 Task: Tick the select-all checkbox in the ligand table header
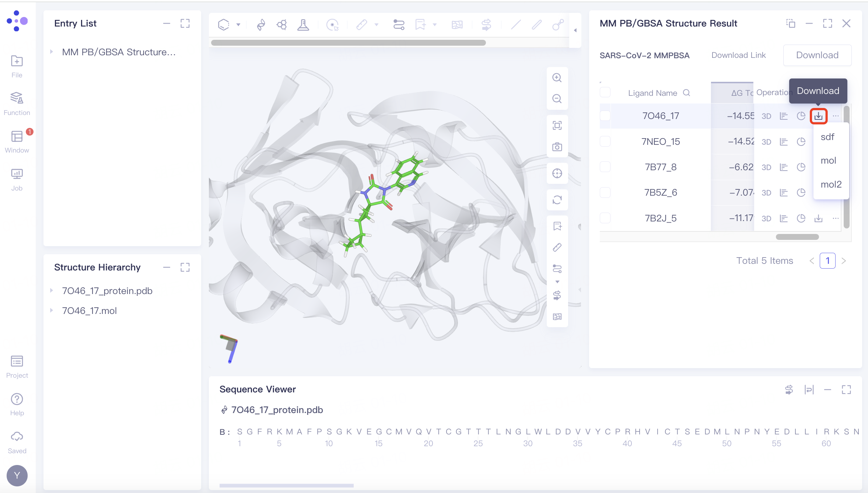pyautogui.click(x=605, y=92)
